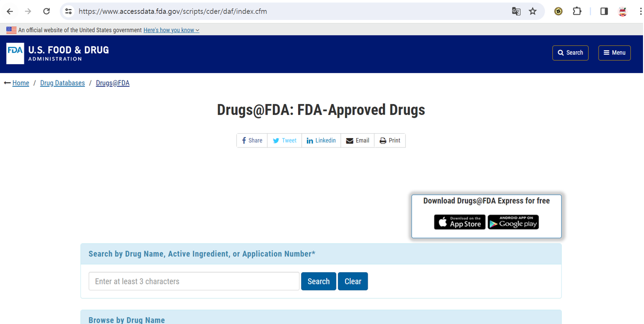Open the Google Play download badge
Viewport: 644px width, 324px height.
pyautogui.click(x=513, y=222)
